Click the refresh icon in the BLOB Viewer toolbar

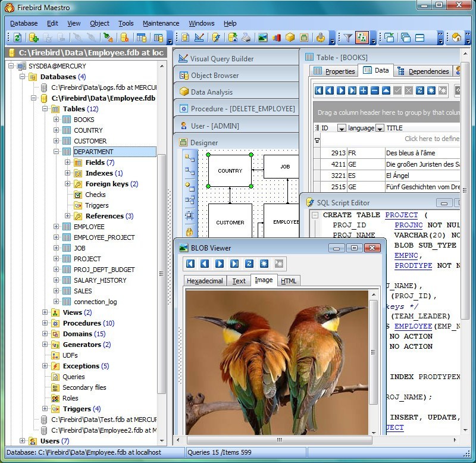click(x=249, y=264)
